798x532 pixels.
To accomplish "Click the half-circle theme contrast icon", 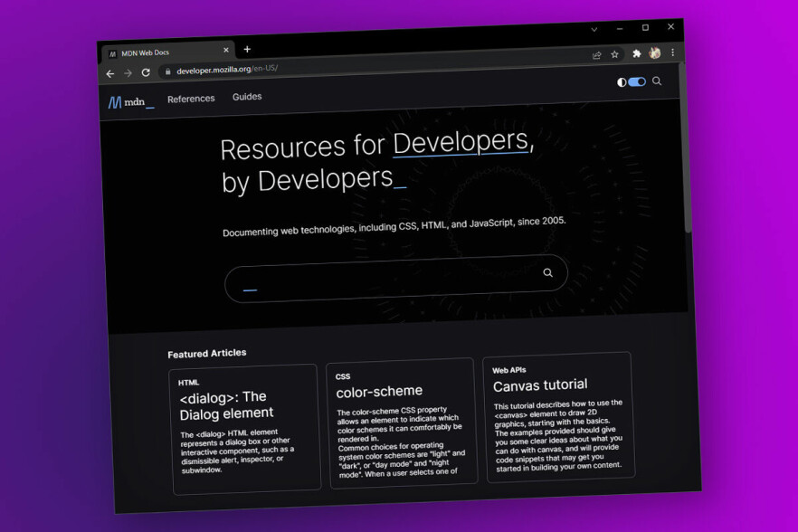I will 622,82.
